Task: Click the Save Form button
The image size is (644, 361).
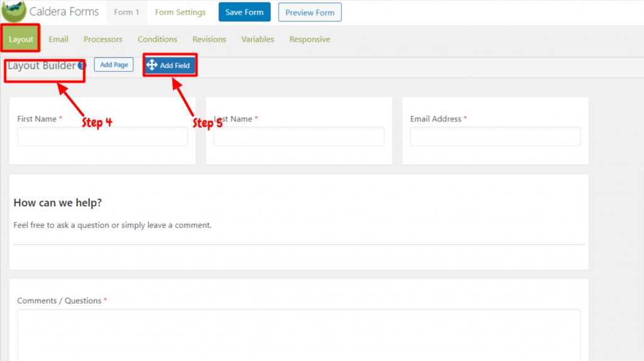Action: [x=245, y=13]
